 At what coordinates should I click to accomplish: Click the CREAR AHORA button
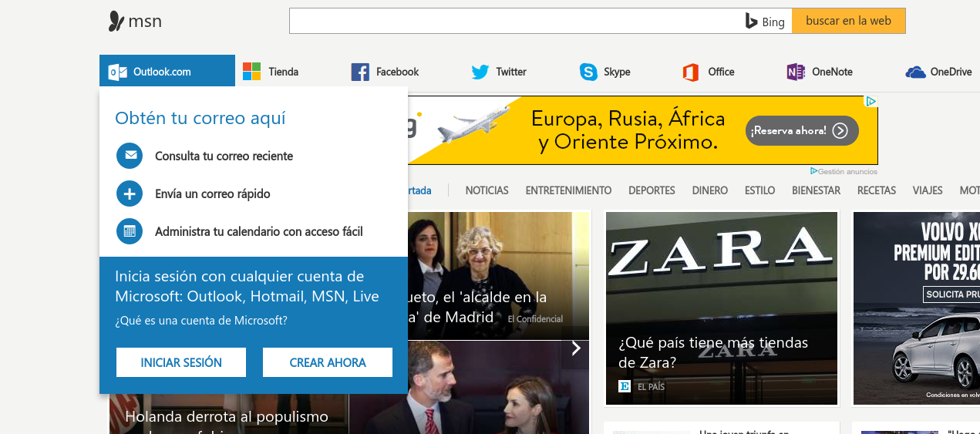pos(328,362)
